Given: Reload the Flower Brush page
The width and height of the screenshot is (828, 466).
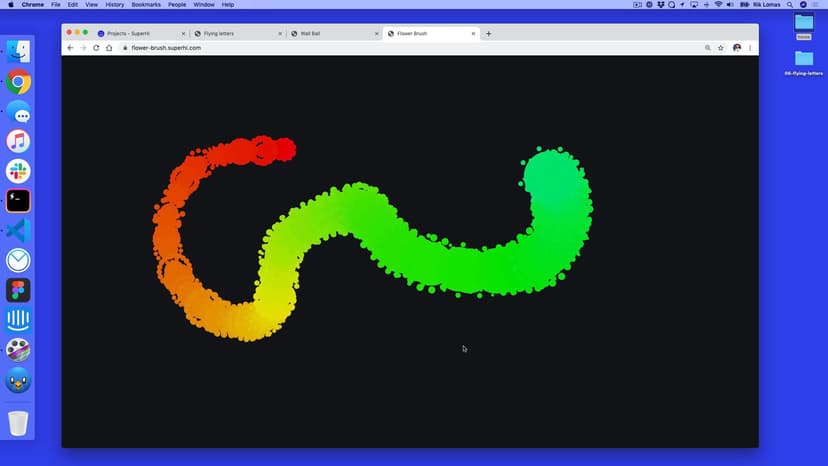Looking at the screenshot, I should tap(96, 48).
